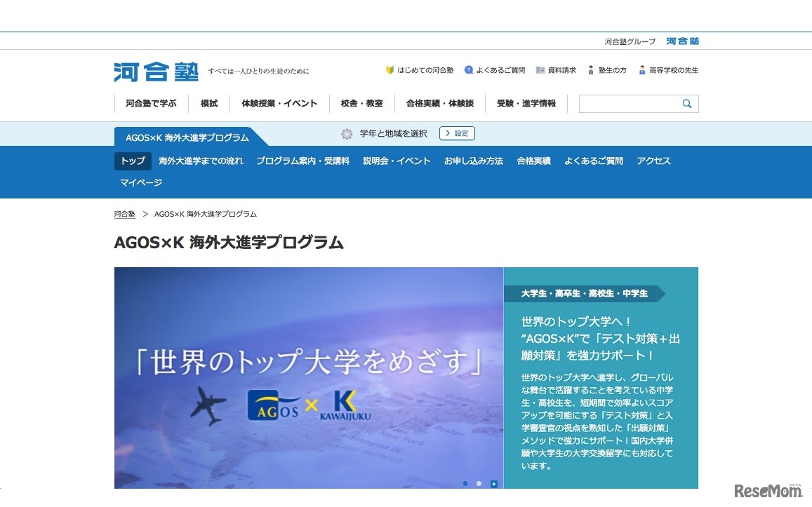The width and height of the screenshot is (812, 507).
Task: Expand the 体験授業・イベント navigation menu
Action: click(x=280, y=103)
